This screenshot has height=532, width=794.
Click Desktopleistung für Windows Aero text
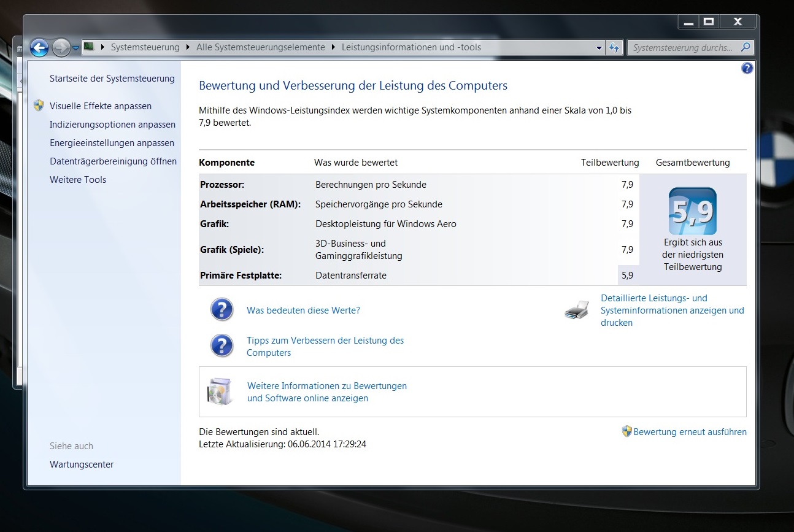(x=386, y=224)
